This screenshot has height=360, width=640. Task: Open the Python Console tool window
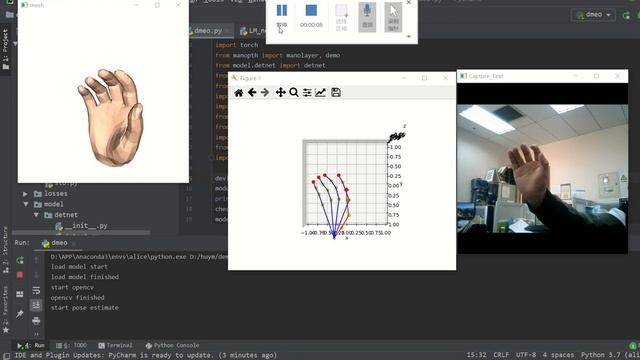(172, 345)
